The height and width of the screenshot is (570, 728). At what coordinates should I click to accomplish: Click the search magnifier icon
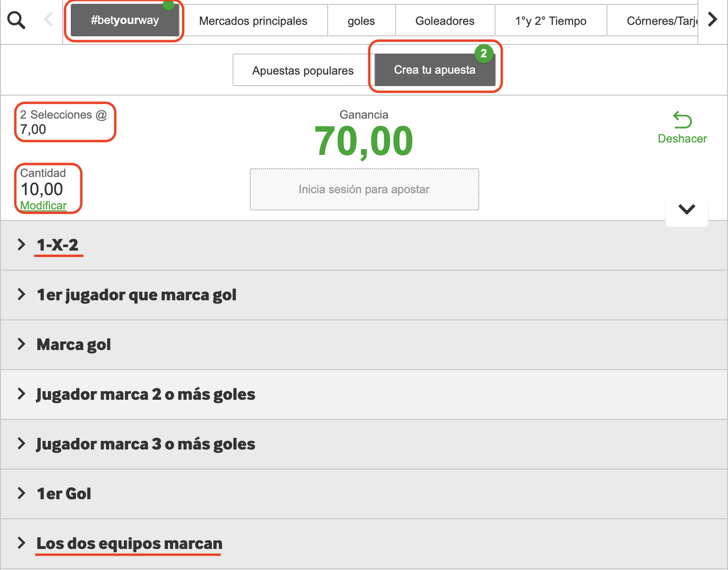(x=16, y=20)
